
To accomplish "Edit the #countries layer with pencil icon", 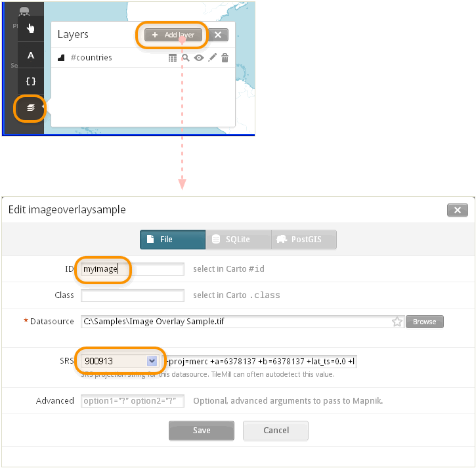I will click(x=212, y=57).
